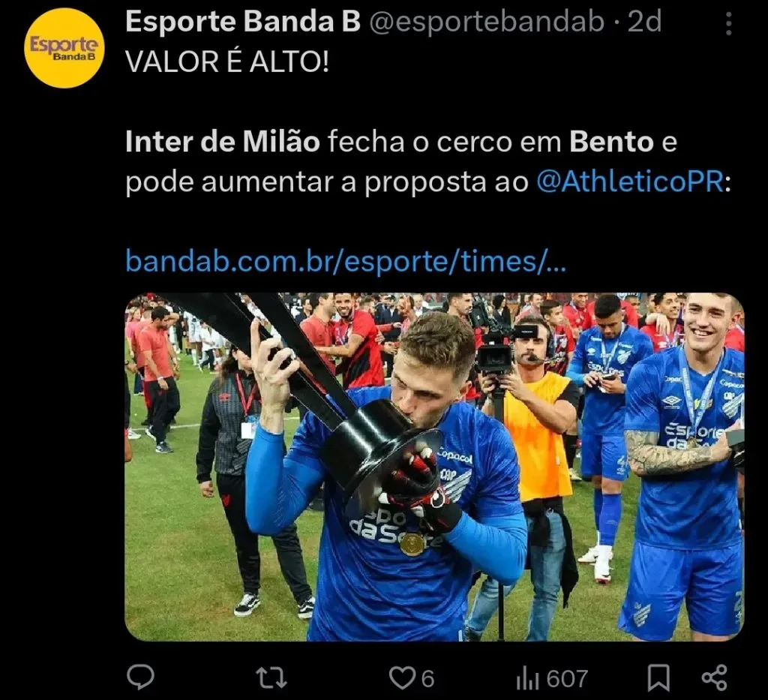Click the bold Bento name in tweet
768x700 pixels.
coord(611,142)
